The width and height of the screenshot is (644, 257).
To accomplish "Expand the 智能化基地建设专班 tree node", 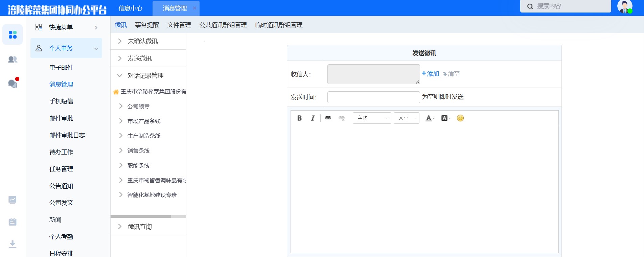I will [121, 195].
